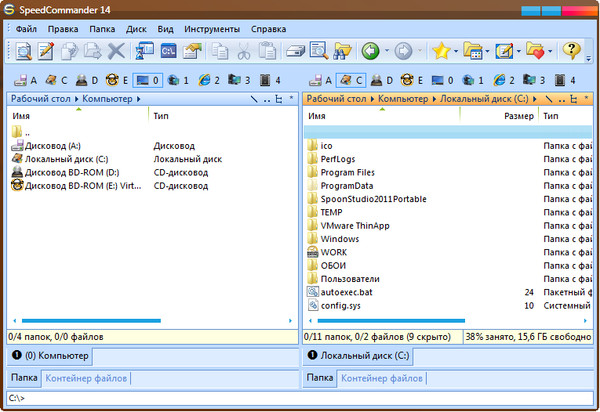Click the yellow star Favorites icon
600x412 pixels.
click(440, 50)
